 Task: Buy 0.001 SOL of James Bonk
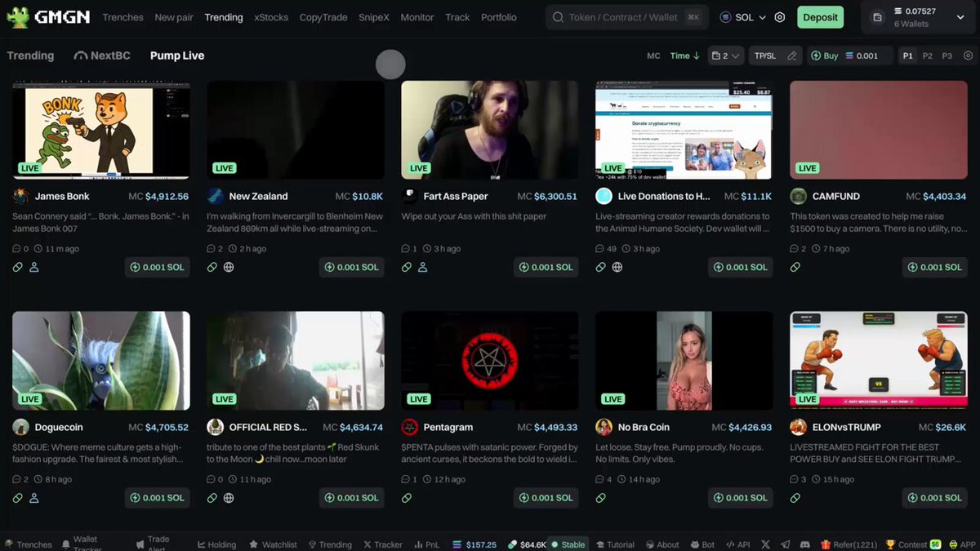(158, 267)
